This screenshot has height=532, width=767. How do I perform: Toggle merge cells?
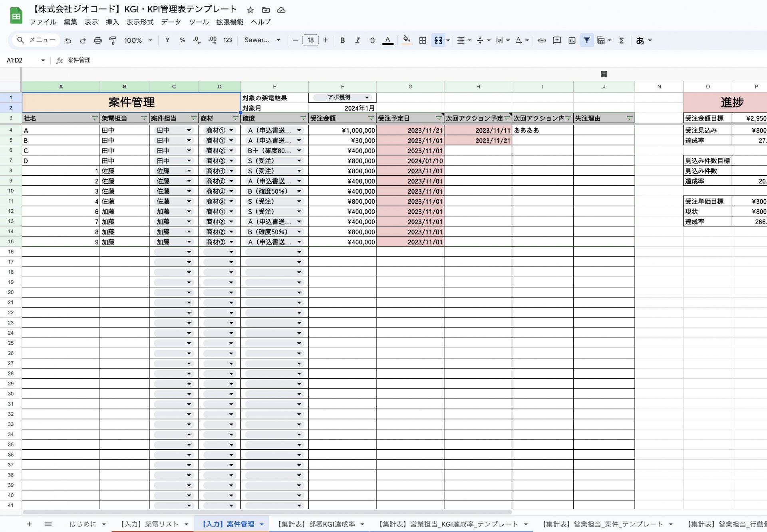click(438, 40)
